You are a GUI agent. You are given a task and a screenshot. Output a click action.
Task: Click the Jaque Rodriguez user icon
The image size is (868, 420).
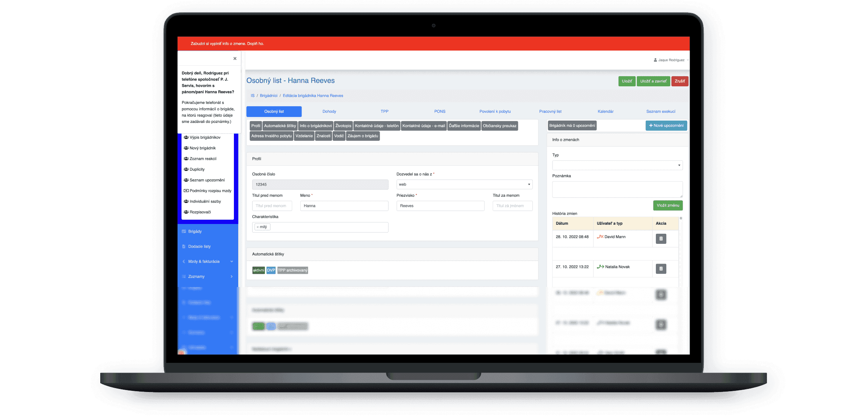pos(655,60)
